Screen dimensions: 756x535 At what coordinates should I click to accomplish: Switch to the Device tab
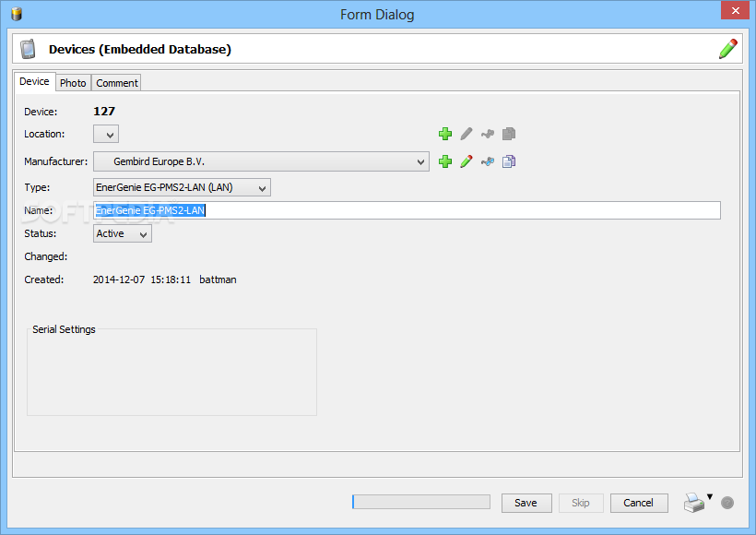click(x=34, y=81)
